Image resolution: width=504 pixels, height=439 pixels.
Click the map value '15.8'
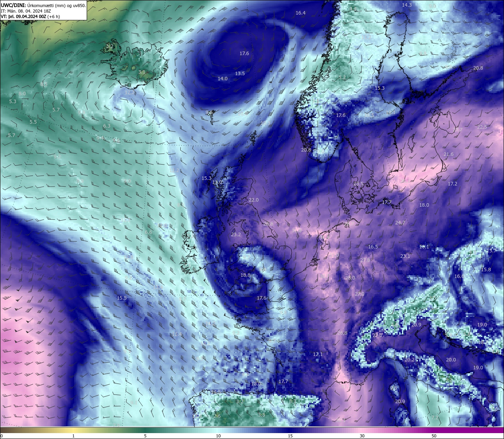point(486,270)
